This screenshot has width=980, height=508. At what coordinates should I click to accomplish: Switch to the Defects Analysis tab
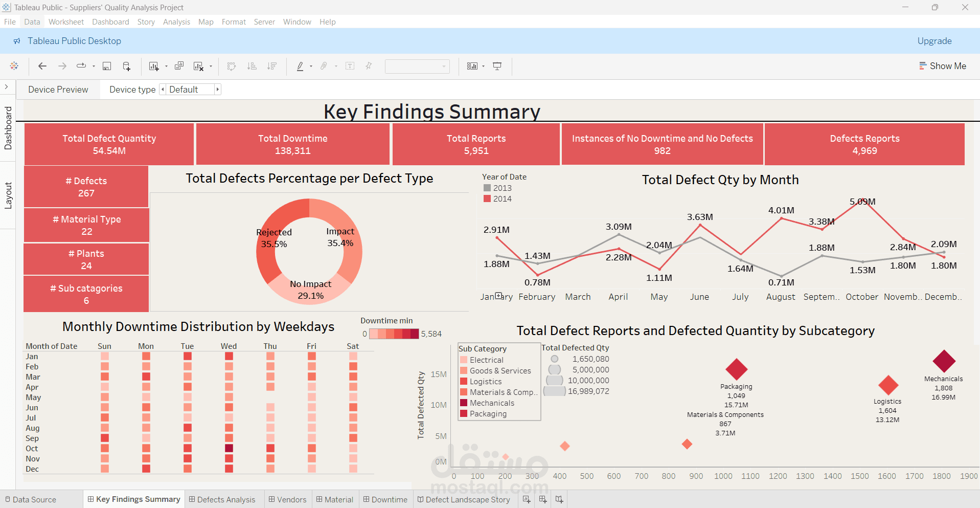click(222, 499)
